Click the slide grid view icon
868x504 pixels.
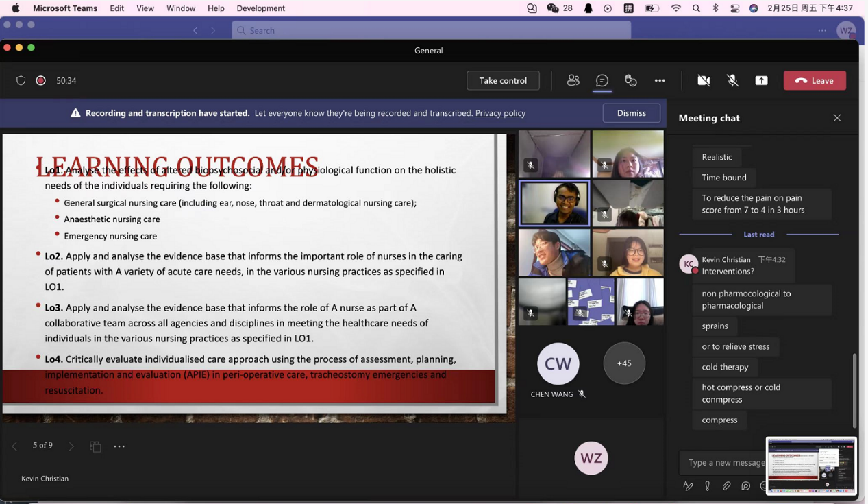coord(95,446)
